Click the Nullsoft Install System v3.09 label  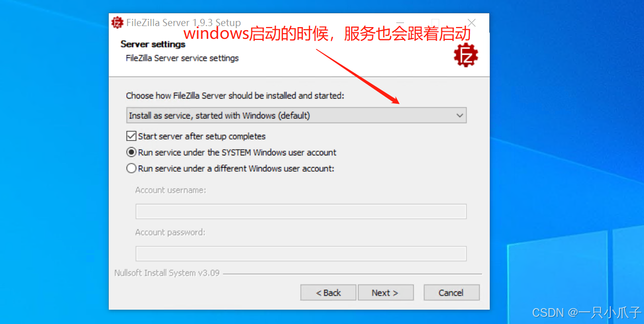(167, 273)
